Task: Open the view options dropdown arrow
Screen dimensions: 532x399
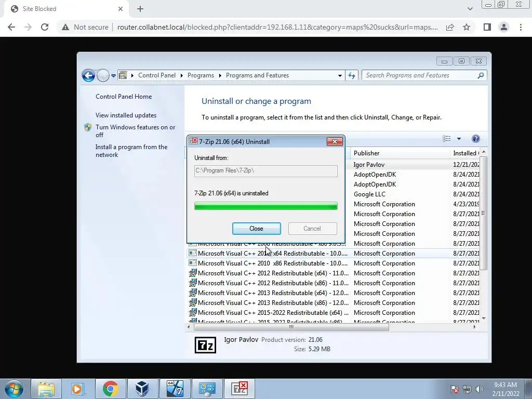Action: click(x=459, y=139)
